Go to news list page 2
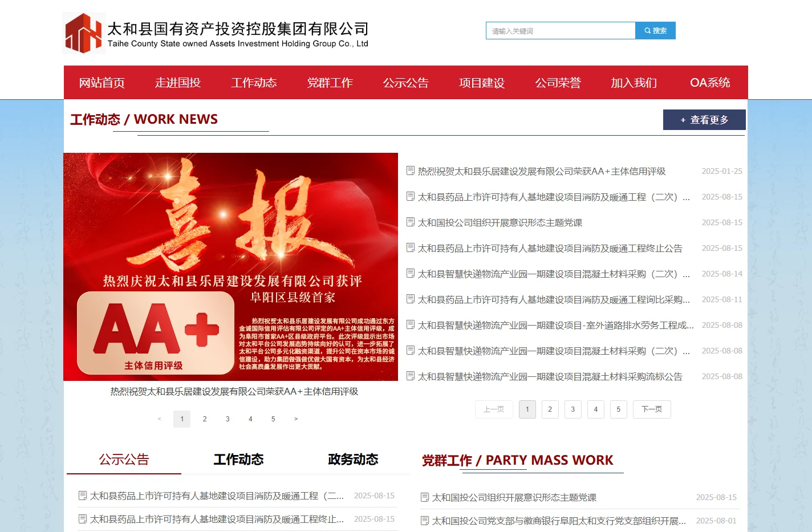The image size is (812, 532). (x=550, y=409)
